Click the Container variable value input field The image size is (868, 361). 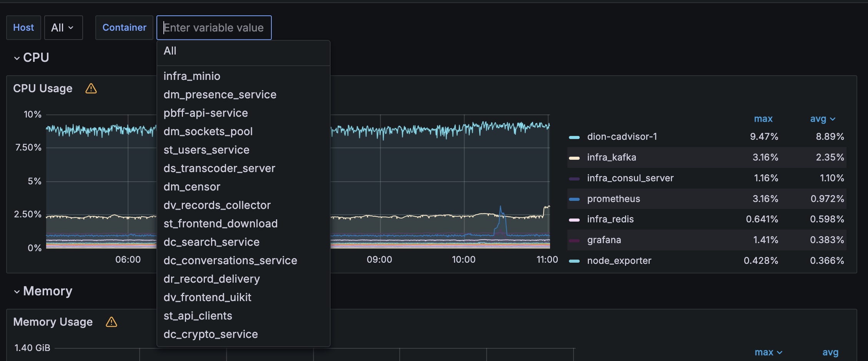[x=214, y=28]
